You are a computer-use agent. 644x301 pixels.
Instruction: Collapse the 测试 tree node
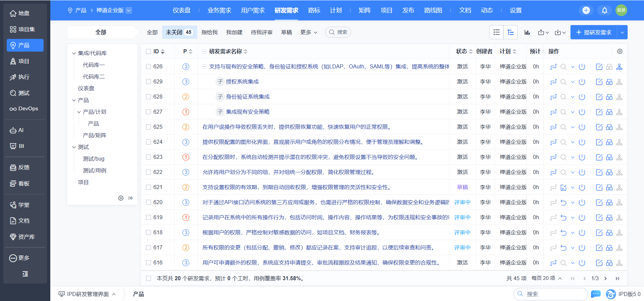(74, 147)
